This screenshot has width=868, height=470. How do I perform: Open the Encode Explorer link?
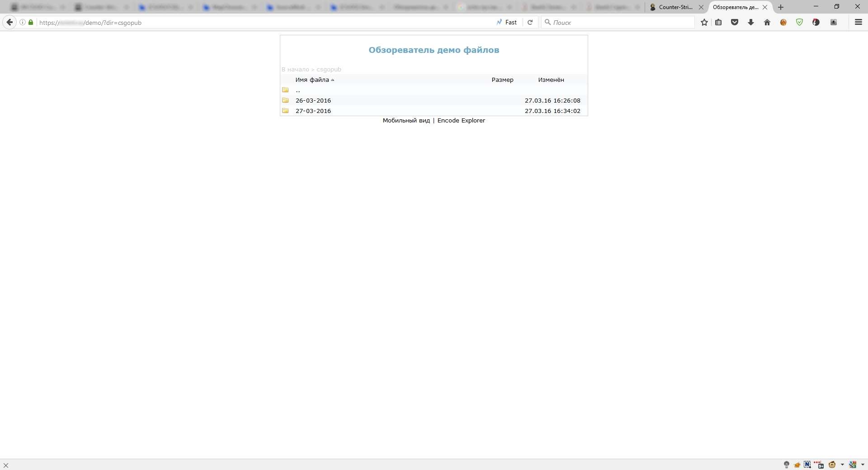coord(461,121)
